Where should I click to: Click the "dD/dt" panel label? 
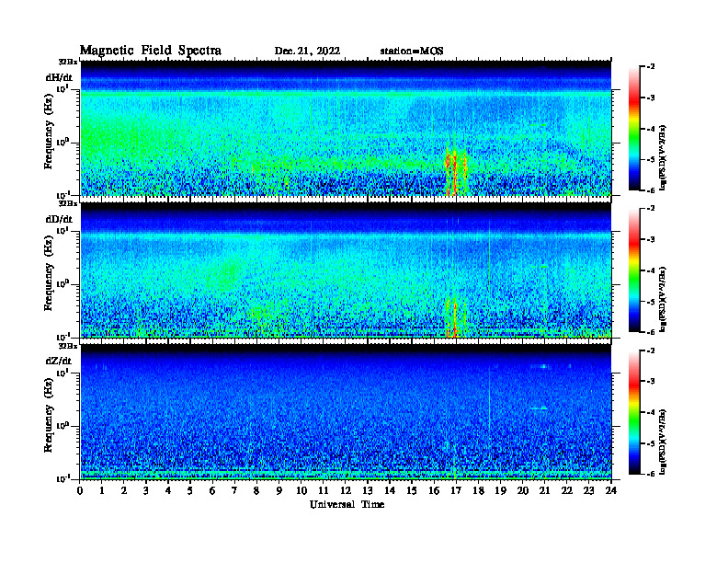59,219
